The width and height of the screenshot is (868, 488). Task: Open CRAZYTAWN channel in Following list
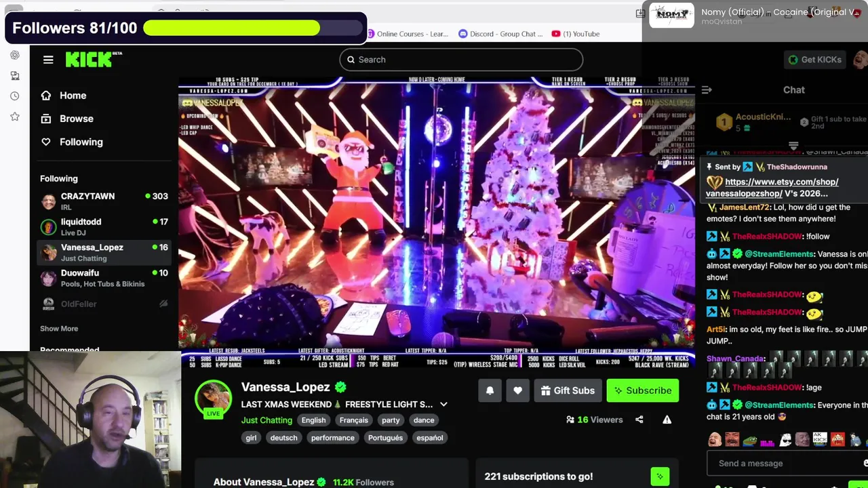point(104,201)
